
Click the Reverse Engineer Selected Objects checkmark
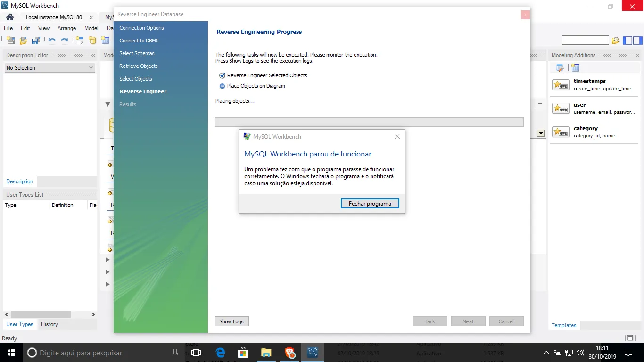point(222,75)
